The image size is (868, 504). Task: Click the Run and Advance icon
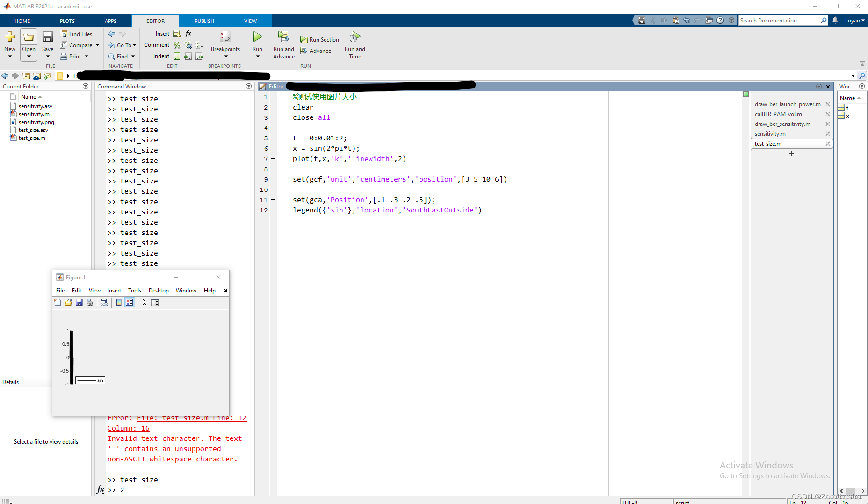tap(283, 37)
